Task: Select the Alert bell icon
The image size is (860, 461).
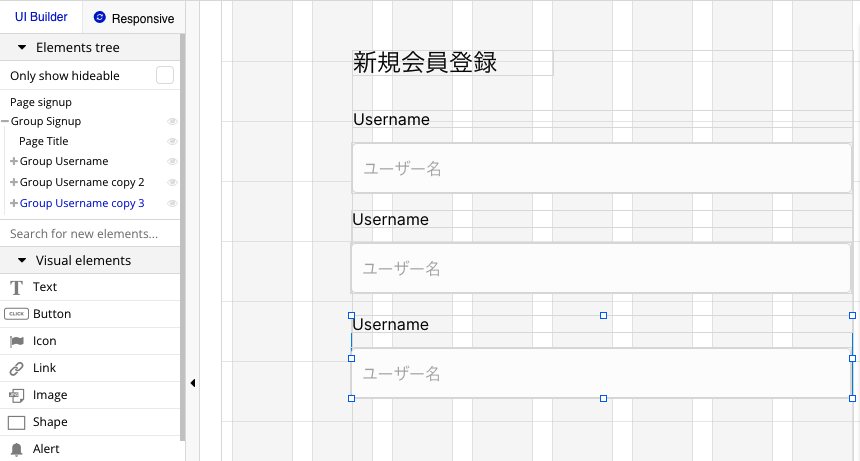Action: (16, 449)
